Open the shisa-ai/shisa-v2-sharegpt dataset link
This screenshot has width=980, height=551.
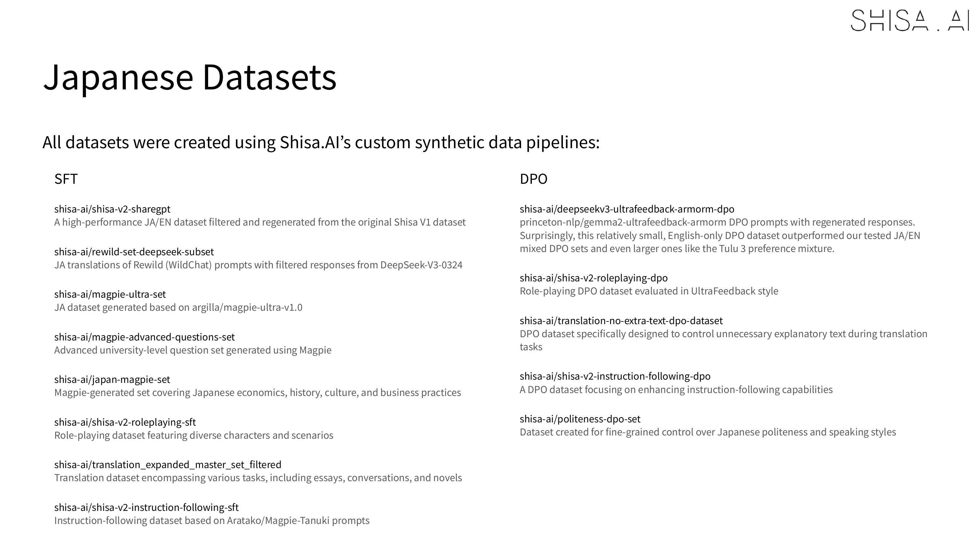point(112,209)
